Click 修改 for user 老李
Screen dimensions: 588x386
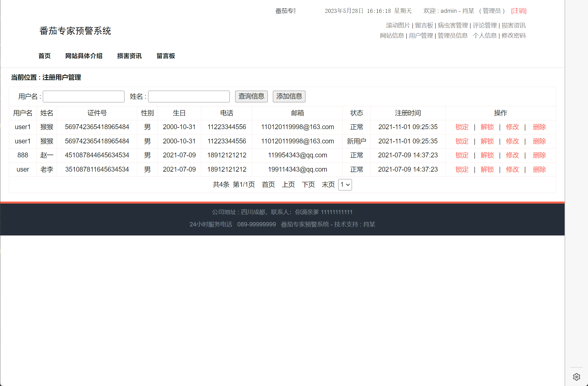tap(512, 170)
